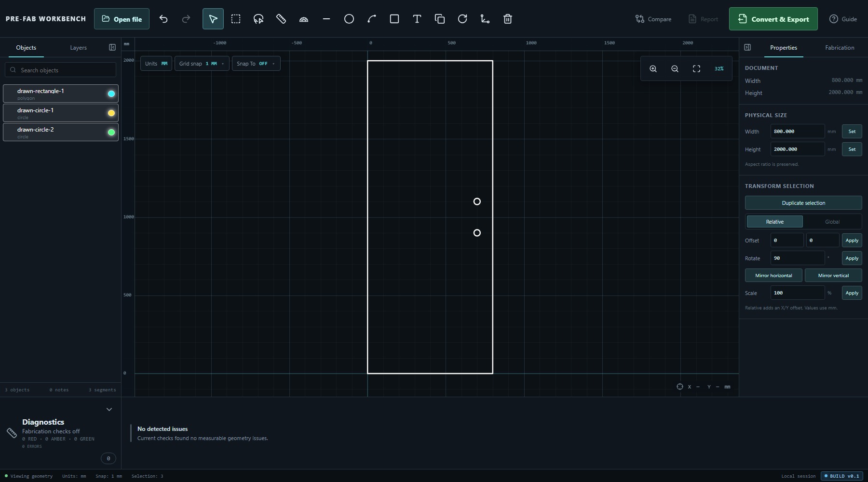Screen dimensions: 868x482
Task: Open the Guide help
Action: (x=843, y=19)
